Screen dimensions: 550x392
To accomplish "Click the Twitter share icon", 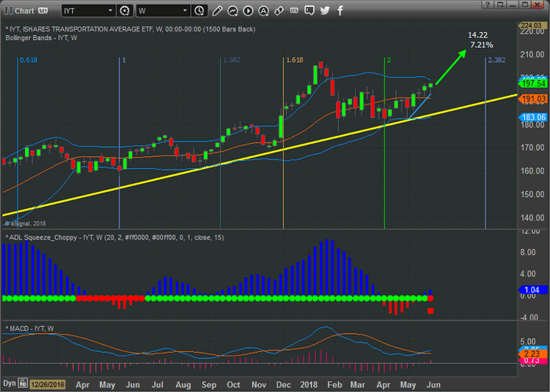I will click(324, 11).
